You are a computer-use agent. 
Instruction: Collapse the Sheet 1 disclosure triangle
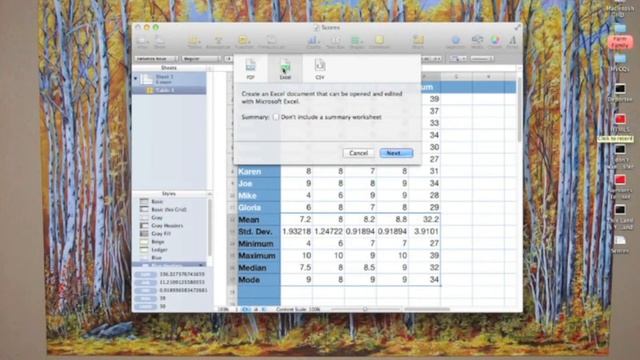tap(136, 77)
